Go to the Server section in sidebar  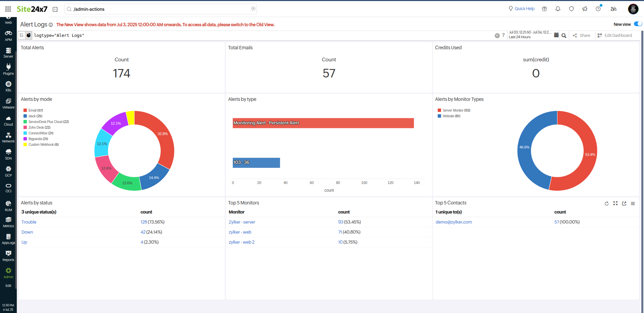[8, 53]
